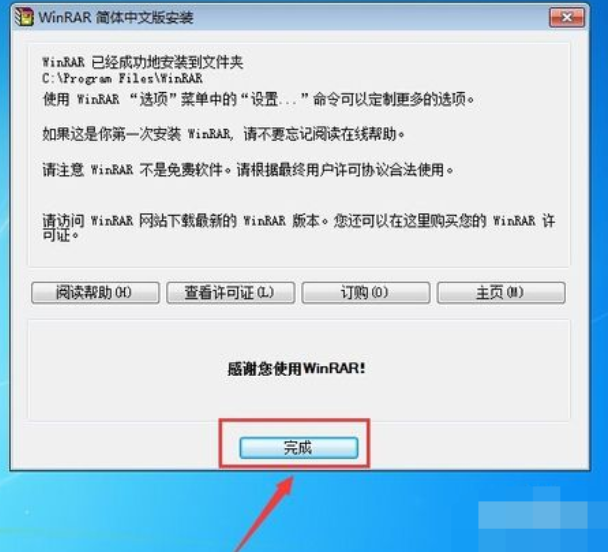Click the 订购(O) order button
612x552 pixels.
coord(366,293)
